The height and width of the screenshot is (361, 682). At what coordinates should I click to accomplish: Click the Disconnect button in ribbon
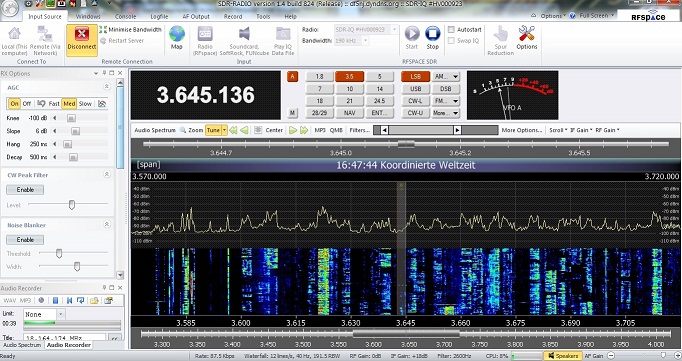[x=82, y=40]
